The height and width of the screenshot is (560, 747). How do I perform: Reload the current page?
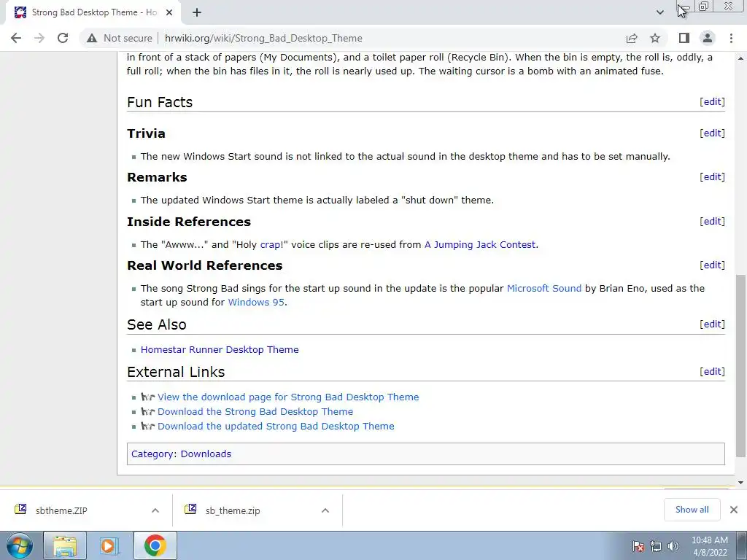click(63, 38)
